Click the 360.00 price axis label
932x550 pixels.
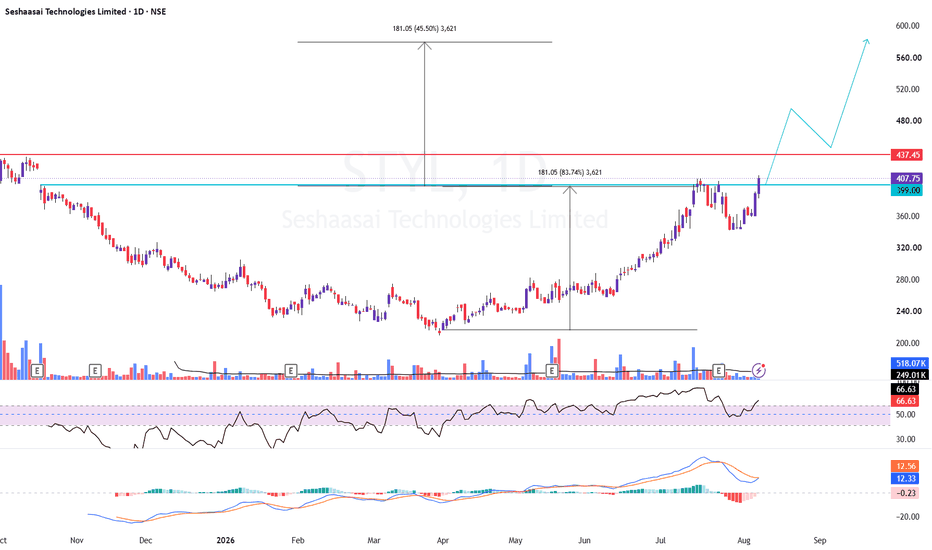coord(908,216)
